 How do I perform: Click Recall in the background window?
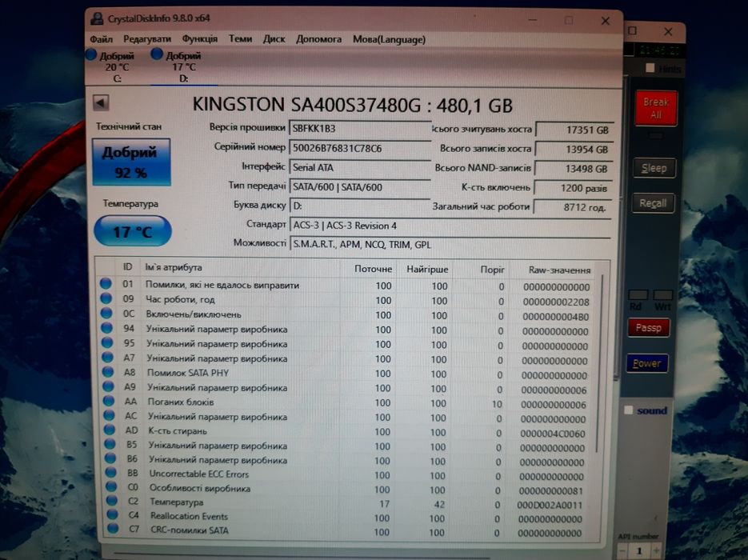653,203
